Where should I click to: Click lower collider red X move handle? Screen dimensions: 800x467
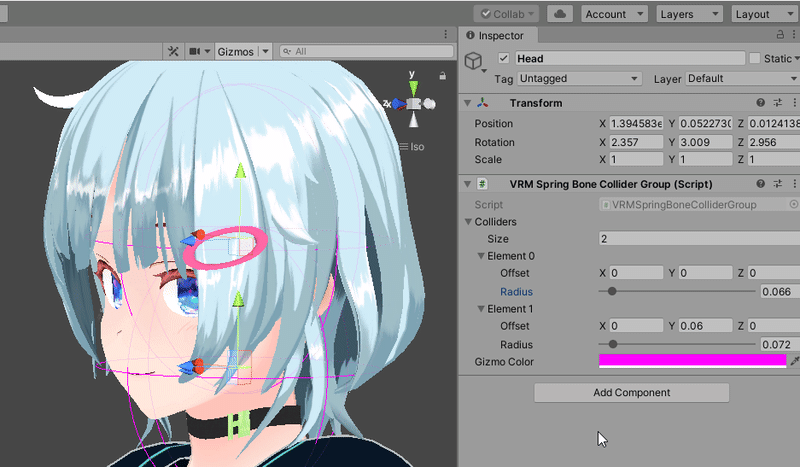(198, 364)
